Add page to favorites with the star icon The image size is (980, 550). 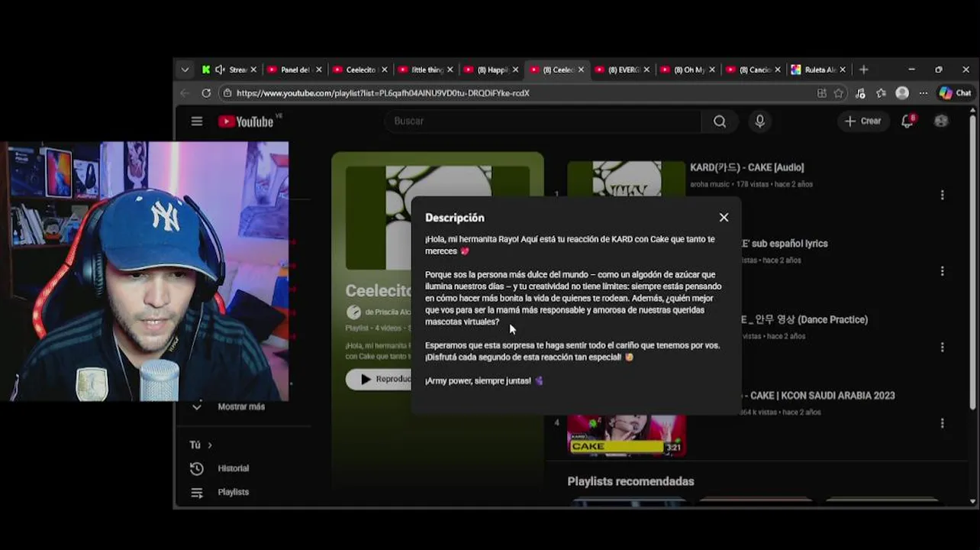pyautogui.click(x=839, y=93)
